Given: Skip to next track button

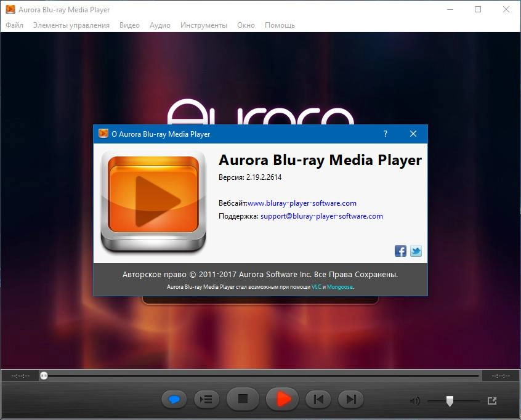Looking at the screenshot, I should [x=351, y=399].
